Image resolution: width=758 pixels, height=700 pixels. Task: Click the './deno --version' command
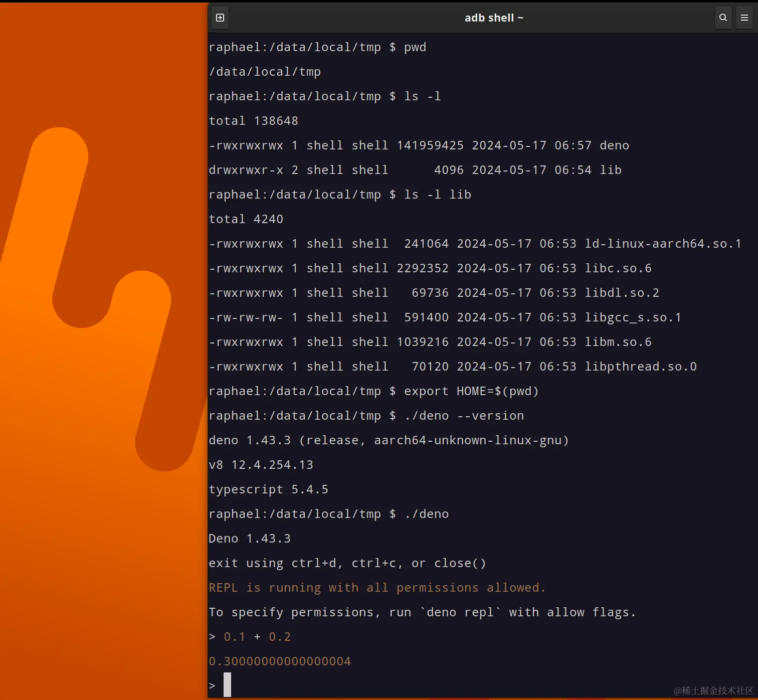click(x=464, y=416)
